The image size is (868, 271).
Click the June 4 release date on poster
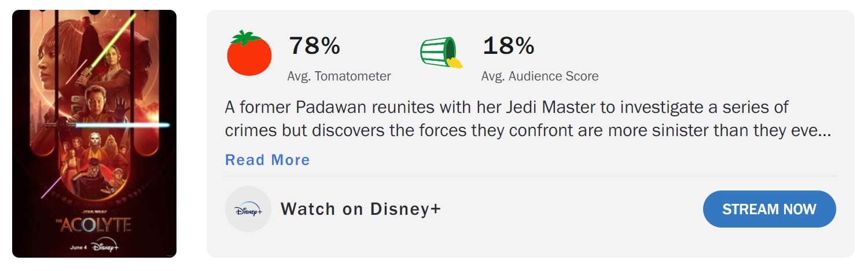point(78,247)
